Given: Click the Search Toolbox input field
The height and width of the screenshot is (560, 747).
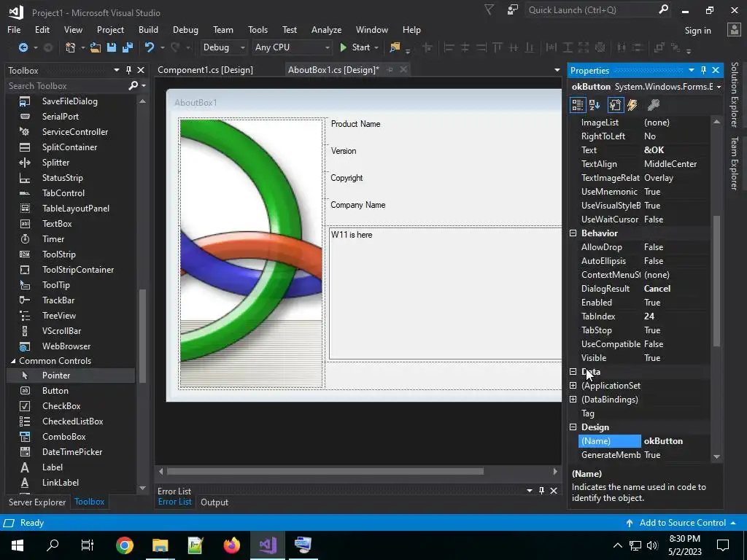Looking at the screenshot, I should (x=66, y=86).
